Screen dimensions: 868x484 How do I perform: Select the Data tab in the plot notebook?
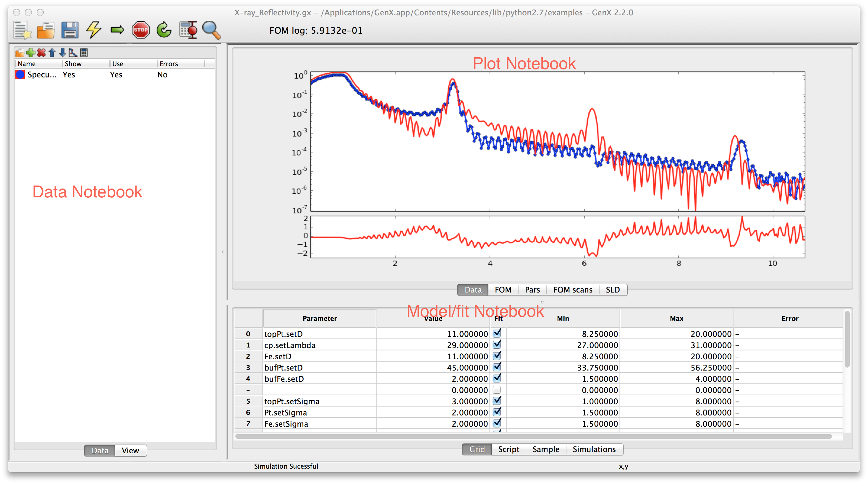click(473, 290)
